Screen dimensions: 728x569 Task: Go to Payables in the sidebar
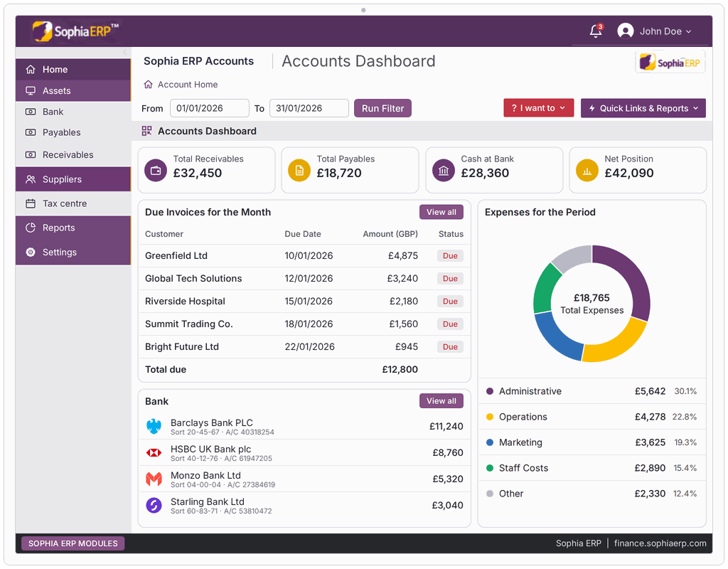(73, 132)
